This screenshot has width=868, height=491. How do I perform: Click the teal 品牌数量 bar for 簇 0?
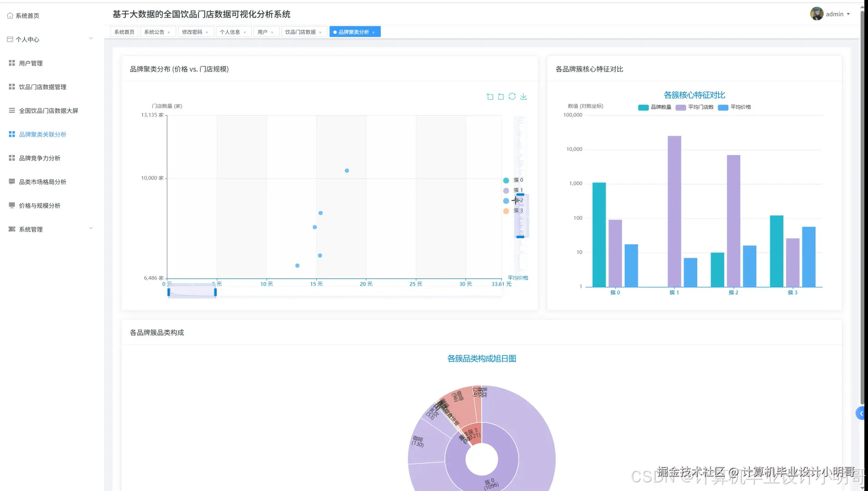pos(599,235)
